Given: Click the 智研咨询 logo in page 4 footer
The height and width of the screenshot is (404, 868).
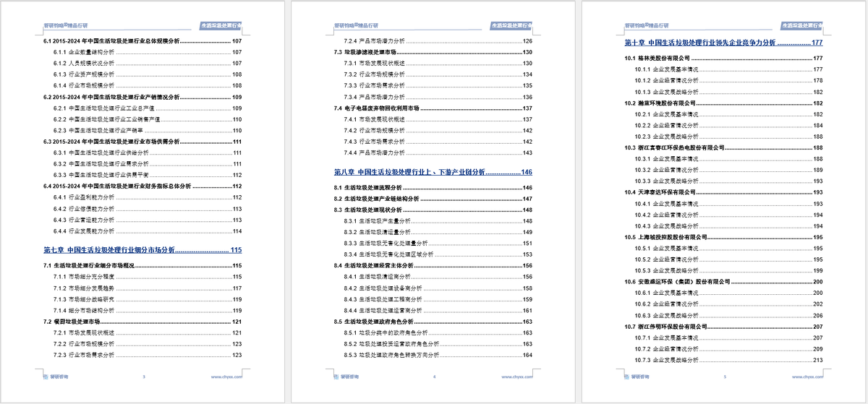Looking at the screenshot, I should (x=346, y=377).
